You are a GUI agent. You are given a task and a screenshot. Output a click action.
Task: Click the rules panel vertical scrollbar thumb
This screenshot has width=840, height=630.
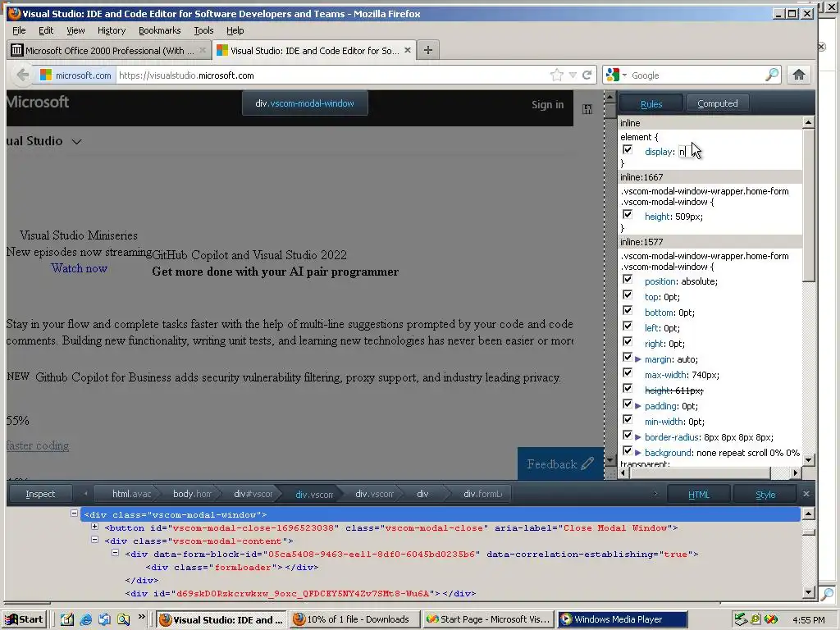pos(808,205)
